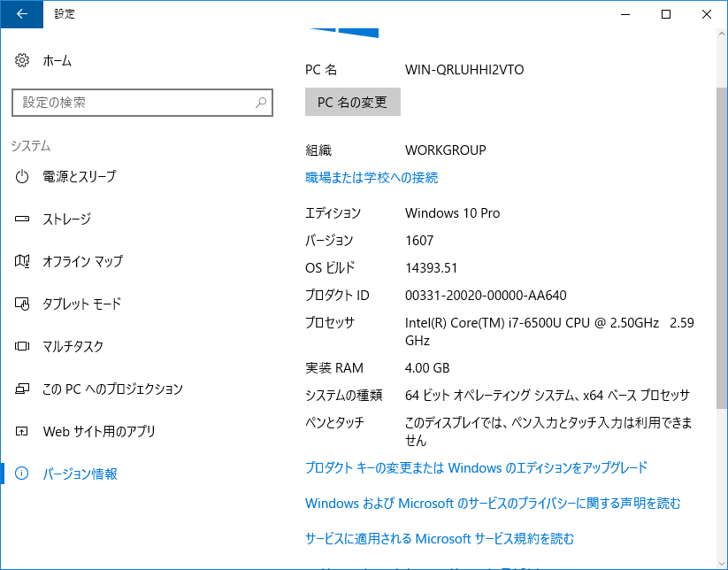Select ストレージ in sidebar
Screen dimensions: 728x570
coord(67,219)
